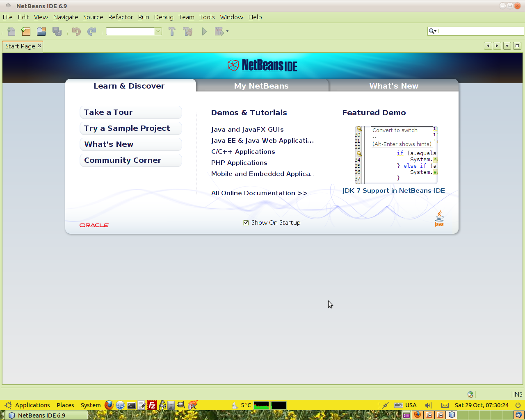Click the Featured Demo code thumbnail
The image size is (525, 420).
396,155
